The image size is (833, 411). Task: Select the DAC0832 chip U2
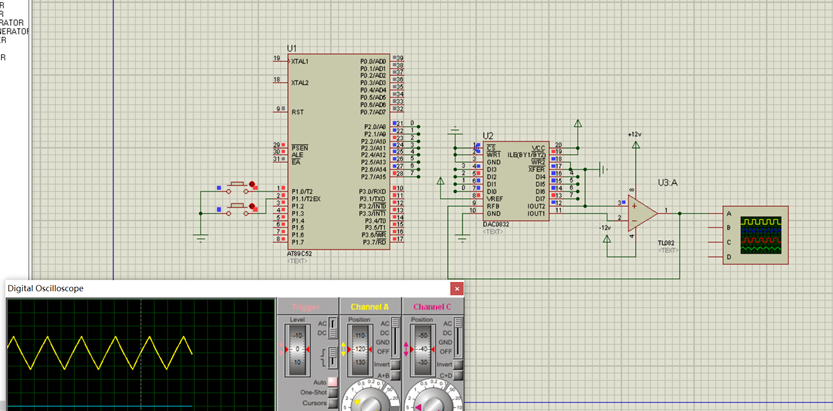pyautogui.click(x=517, y=182)
